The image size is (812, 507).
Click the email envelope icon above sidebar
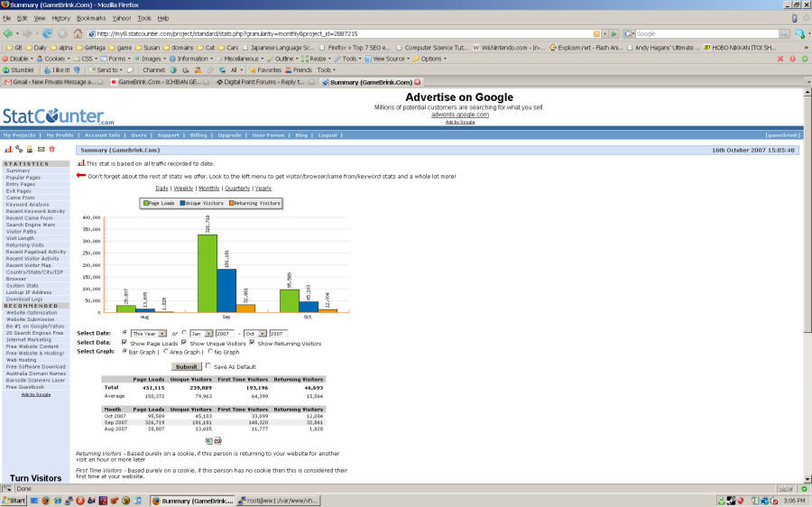click(x=41, y=149)
